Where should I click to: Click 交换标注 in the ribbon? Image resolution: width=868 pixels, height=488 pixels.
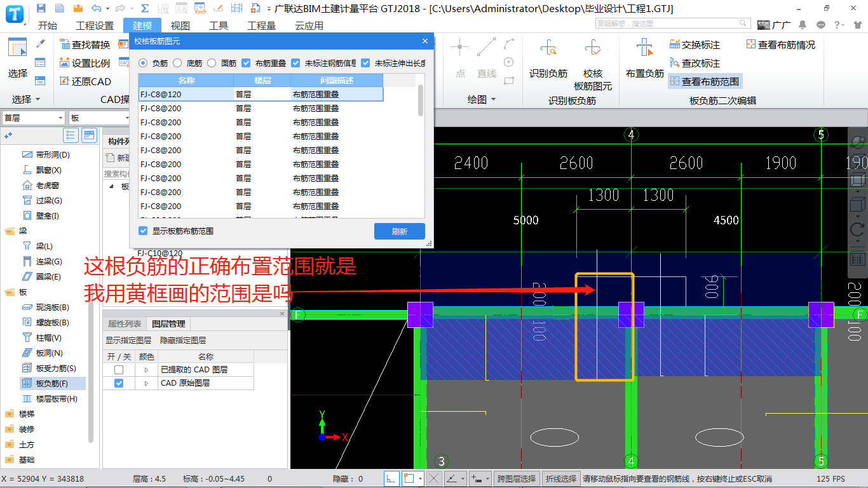click(x=695, y=45)
